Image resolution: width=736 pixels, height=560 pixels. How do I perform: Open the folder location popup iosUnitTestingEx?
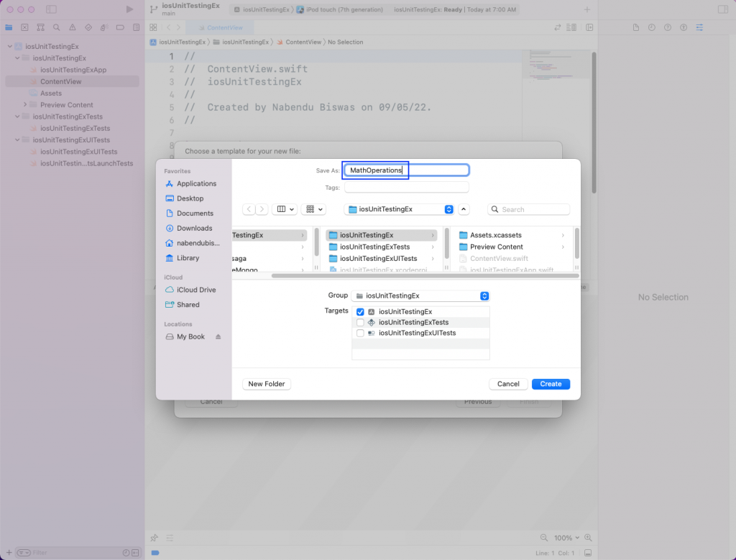pos(400,209)
